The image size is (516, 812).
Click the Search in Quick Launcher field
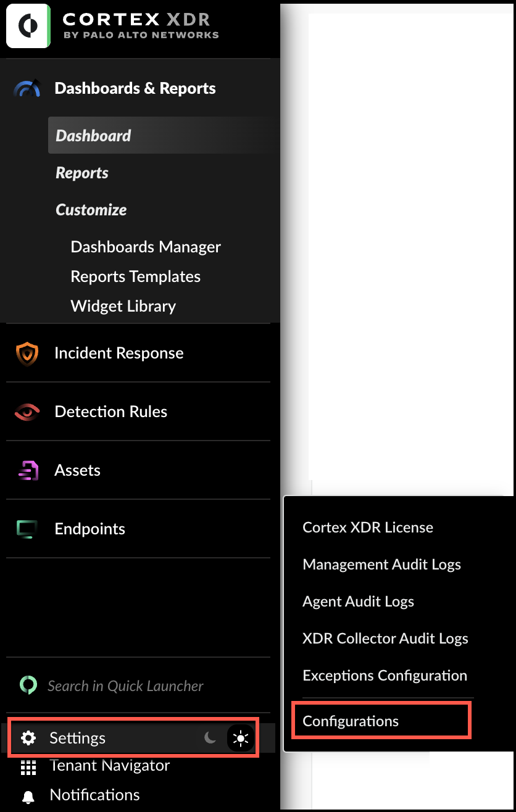coord(125,686)
